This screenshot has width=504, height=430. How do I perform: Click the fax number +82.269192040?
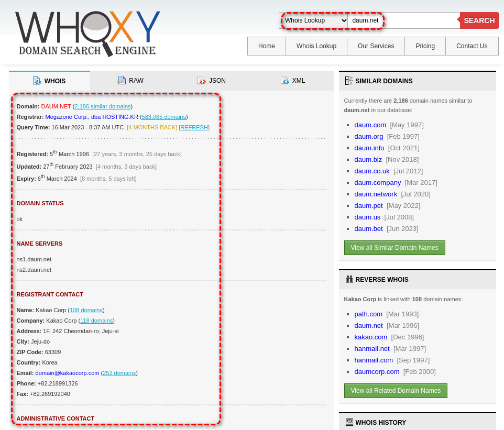[50, 394]
